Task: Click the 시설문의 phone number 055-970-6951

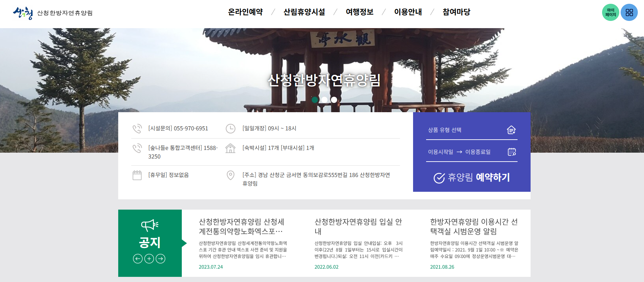Action: click(178, 129)
